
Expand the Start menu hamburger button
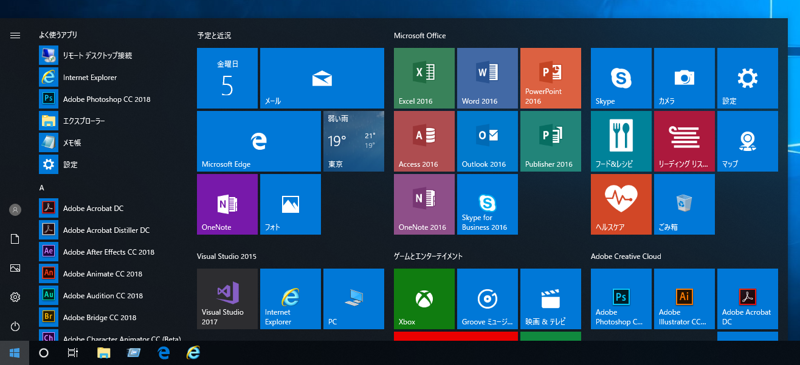[15, 35]
